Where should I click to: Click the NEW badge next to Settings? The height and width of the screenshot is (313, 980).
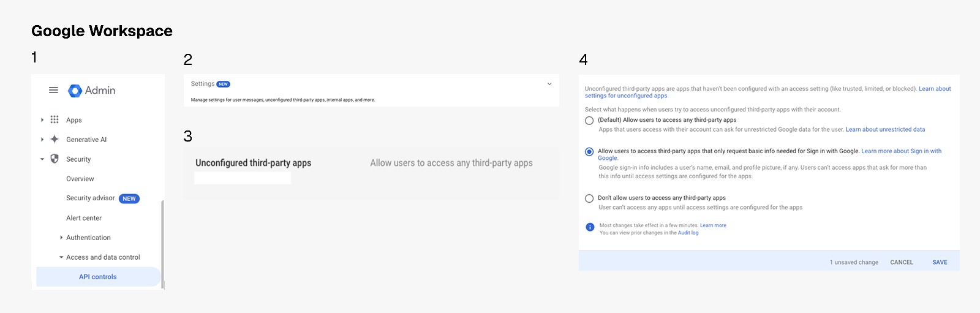coord(224,84)
